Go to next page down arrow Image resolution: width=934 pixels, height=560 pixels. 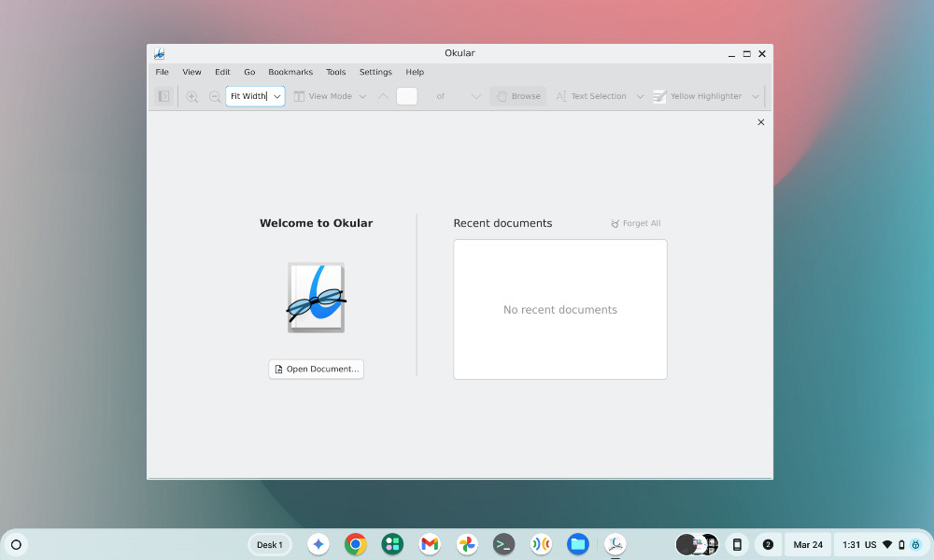pyautogui.click(x=476, y=96)
